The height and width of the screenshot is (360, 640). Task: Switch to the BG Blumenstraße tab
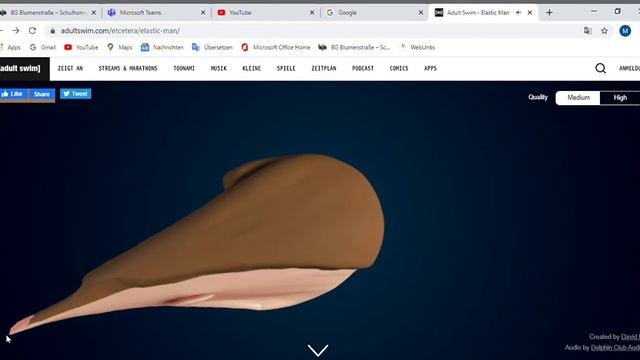(48, 13)
